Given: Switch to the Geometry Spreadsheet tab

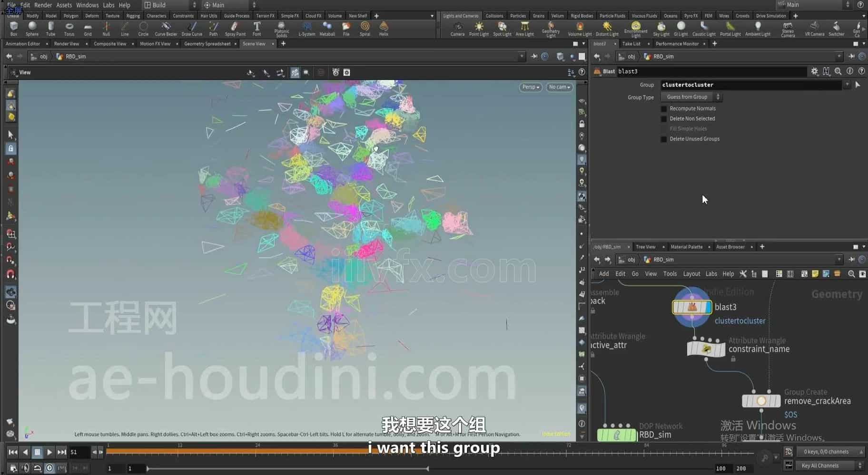Looking at the screenshot, I should (207, 44).
